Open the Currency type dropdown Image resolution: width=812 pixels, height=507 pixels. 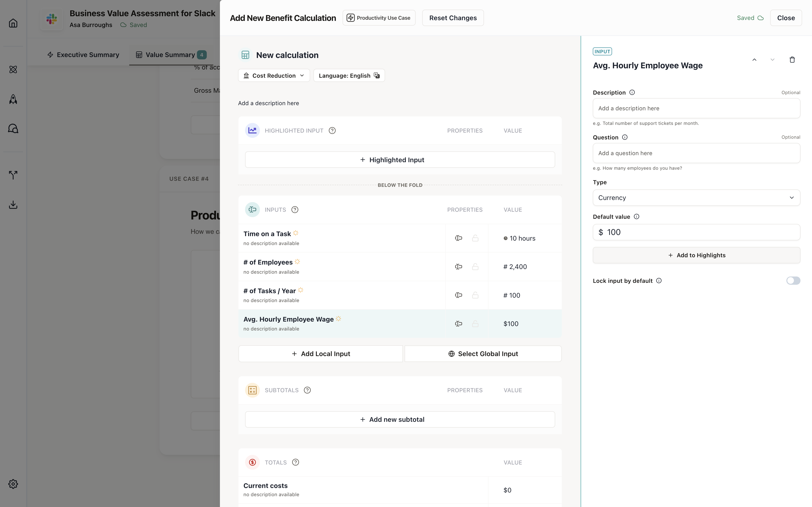tap(696, 198)
